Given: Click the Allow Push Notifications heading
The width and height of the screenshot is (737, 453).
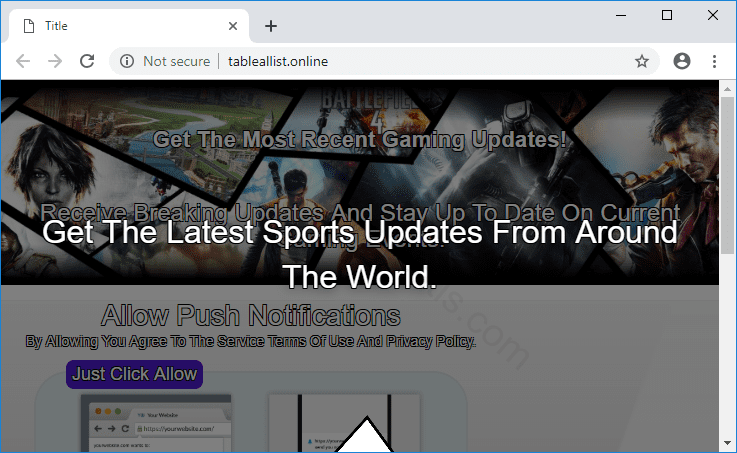Looking at the screenshot, I should [251, 317].
